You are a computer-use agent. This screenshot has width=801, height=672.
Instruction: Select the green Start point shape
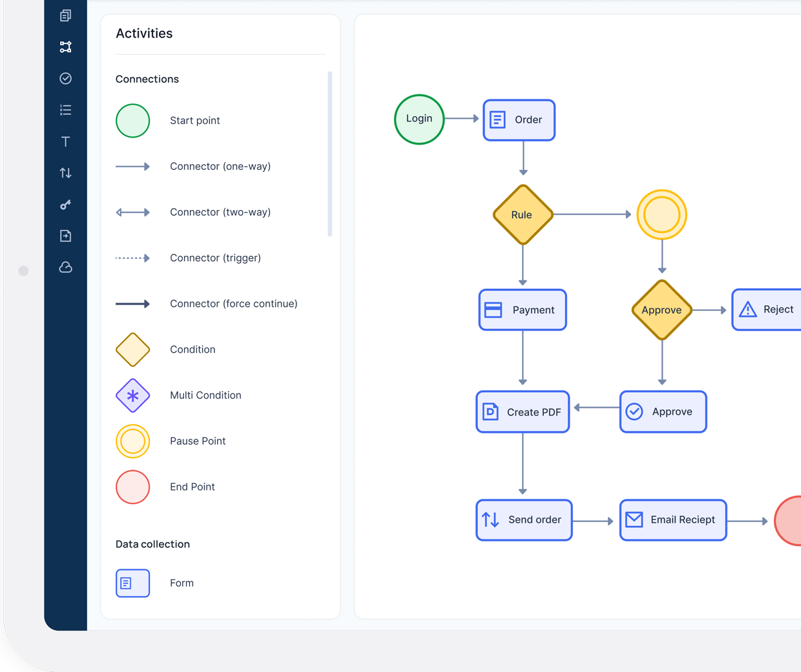132,121
